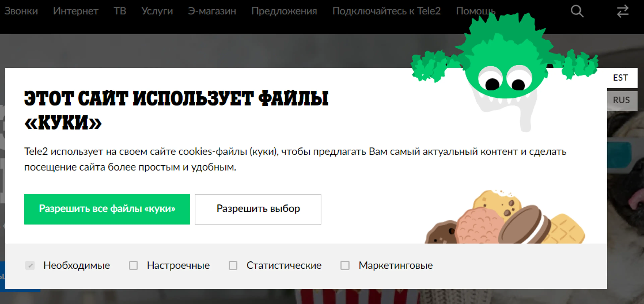This screenshot has width=644, height=304.
Task: Switch language to EST
Action: tap(621, 78)
